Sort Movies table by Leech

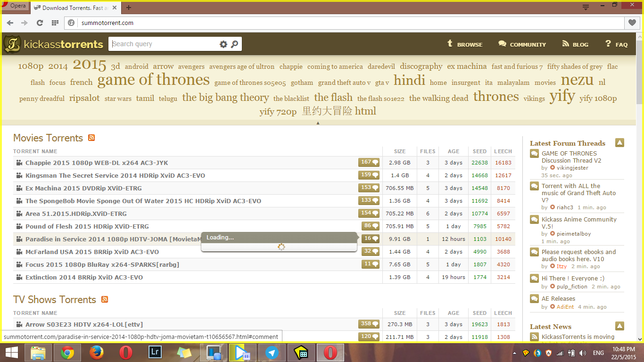(x=503, y=151)
